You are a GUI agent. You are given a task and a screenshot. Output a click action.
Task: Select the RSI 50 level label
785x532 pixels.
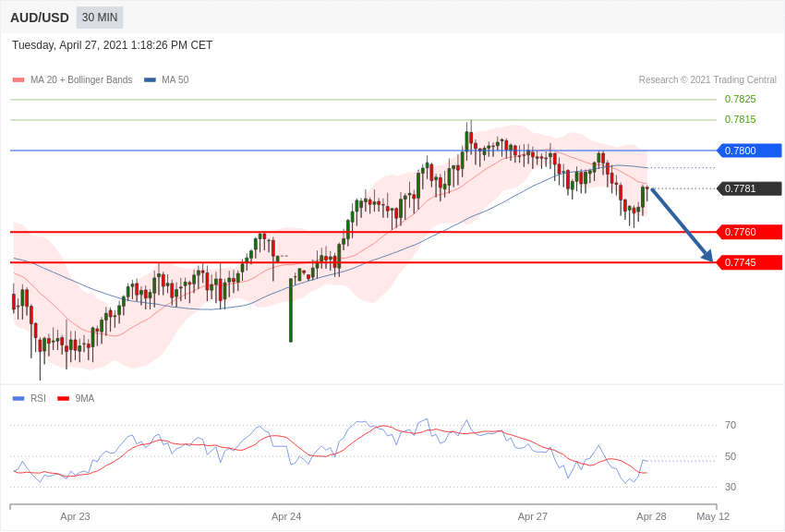click(731, 456)
